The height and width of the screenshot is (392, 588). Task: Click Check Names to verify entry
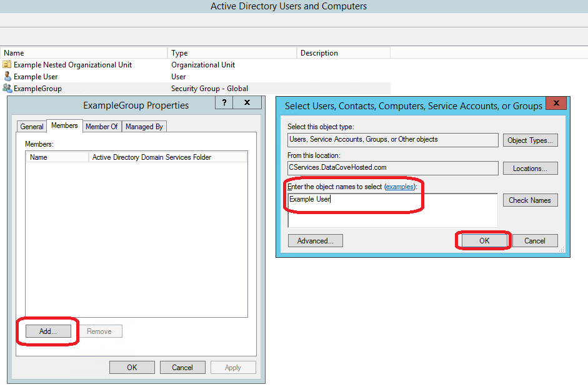(x=531, y=200)
